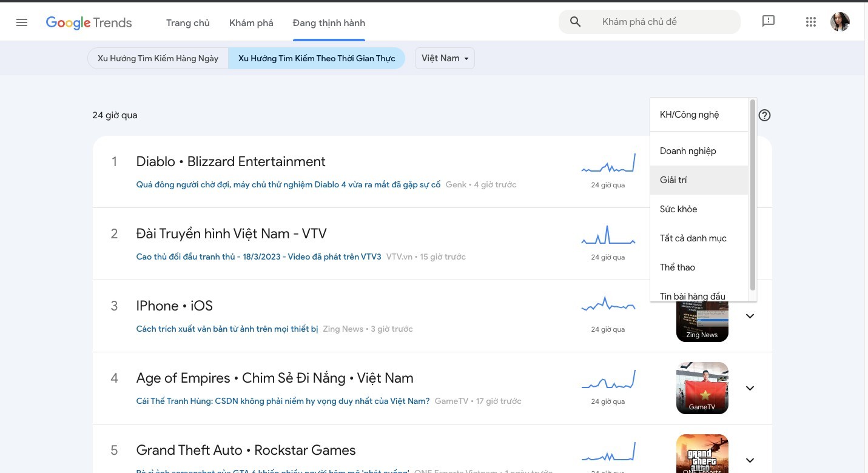Open the Diablo 4 server article link
The height and width of the screenshot is (473, 868).
[x=288, y=184]
